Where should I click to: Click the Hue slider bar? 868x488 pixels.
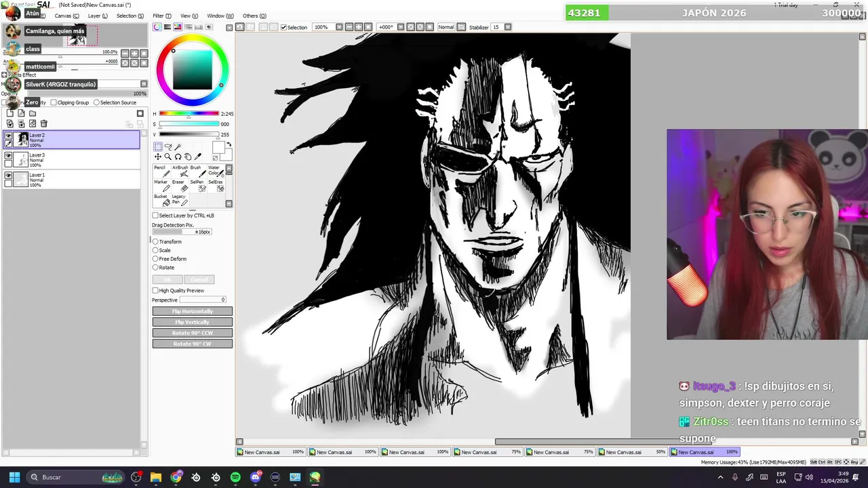pyautogui.click(x=189, y=114)
